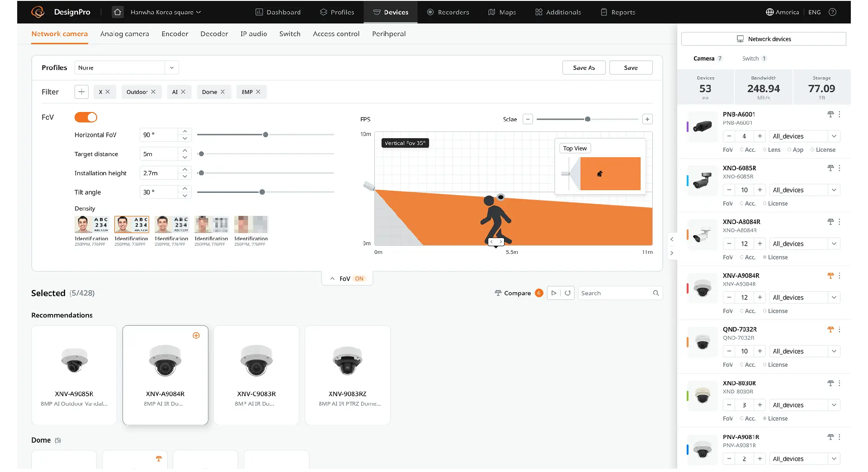Open All_devices dropdown for QND-7032R
The height and width of the screenshot is (472, 868).
pos(805,351)
